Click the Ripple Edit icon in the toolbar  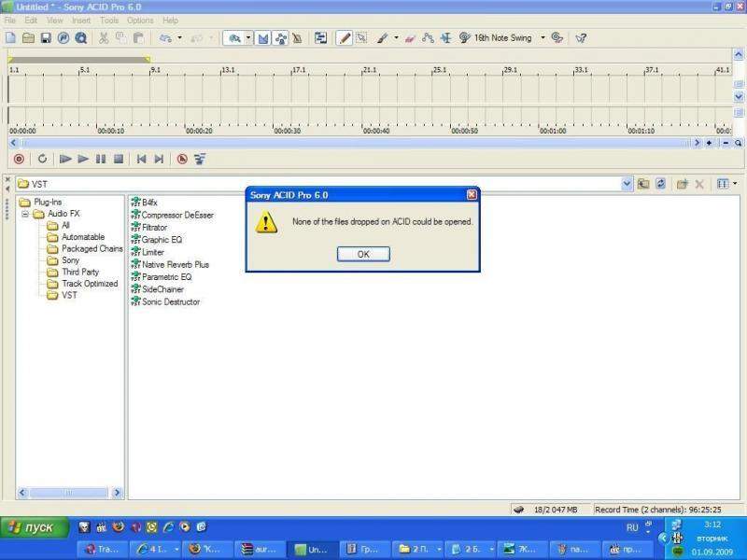320,38
